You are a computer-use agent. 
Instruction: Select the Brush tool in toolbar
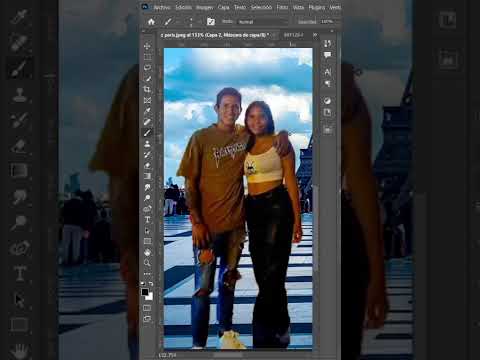(147, 133)
